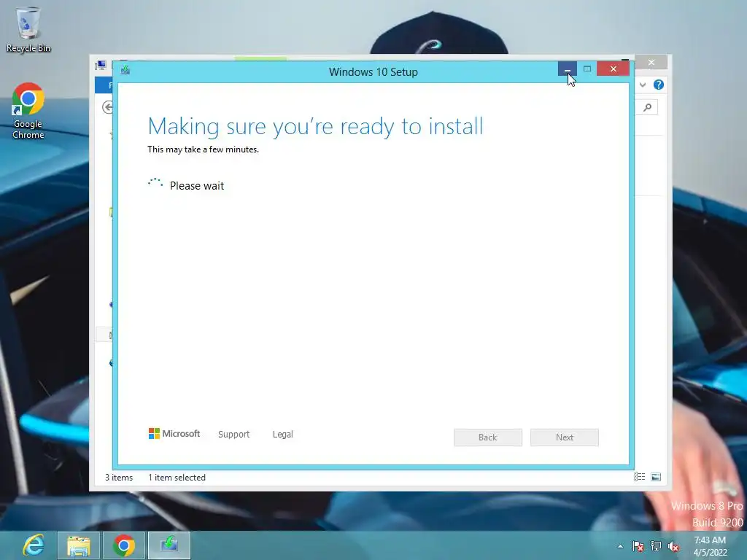
Task: Click the search magnifier in File Explorer
Action: coord(648,108)
